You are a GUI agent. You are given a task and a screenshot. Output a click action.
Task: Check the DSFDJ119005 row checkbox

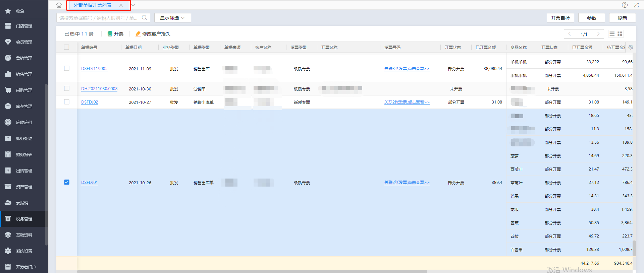[67, 68]
